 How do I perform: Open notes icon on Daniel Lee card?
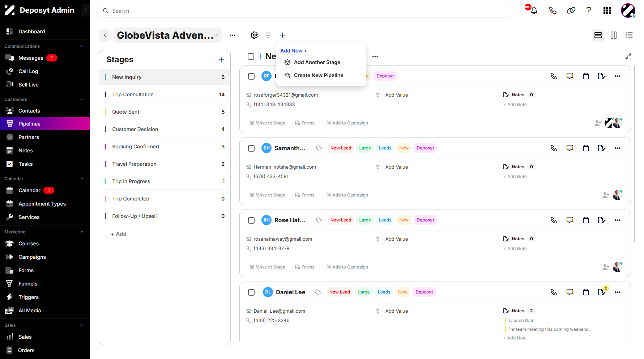[x=602, y=292]
